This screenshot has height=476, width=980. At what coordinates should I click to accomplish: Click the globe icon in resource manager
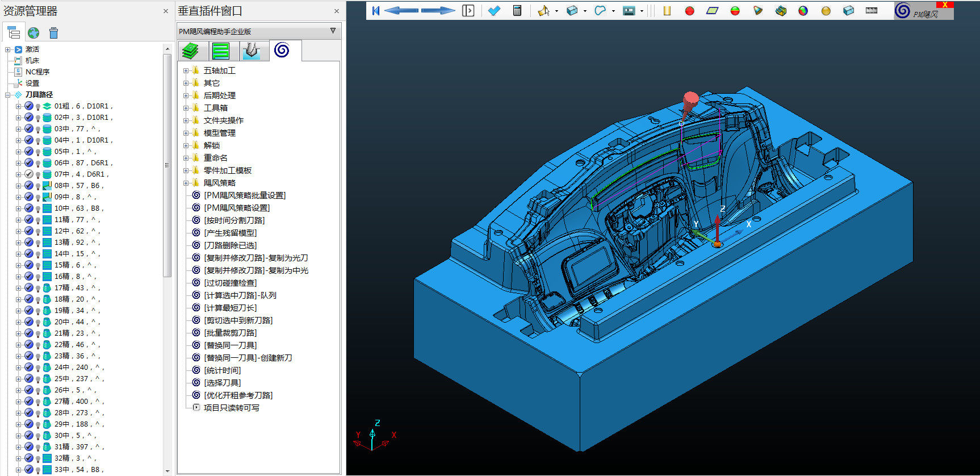[33, 33]
